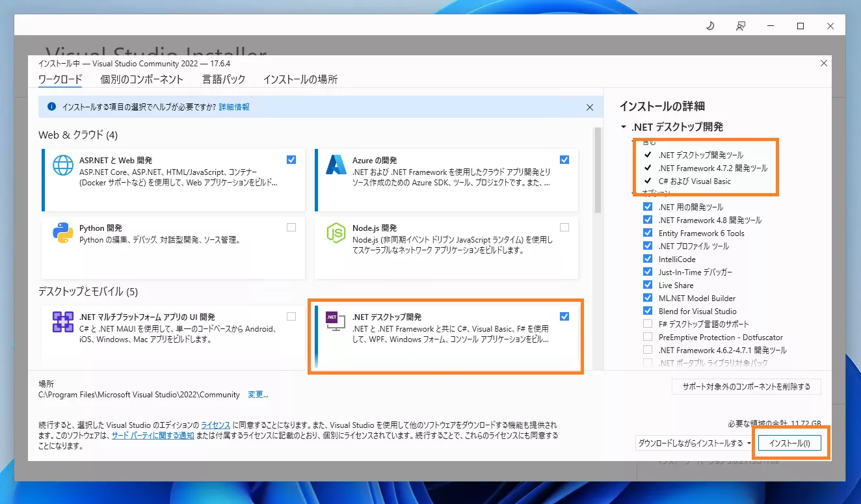
Task: Close the install dialog with X
Action: tap(824, 63)
